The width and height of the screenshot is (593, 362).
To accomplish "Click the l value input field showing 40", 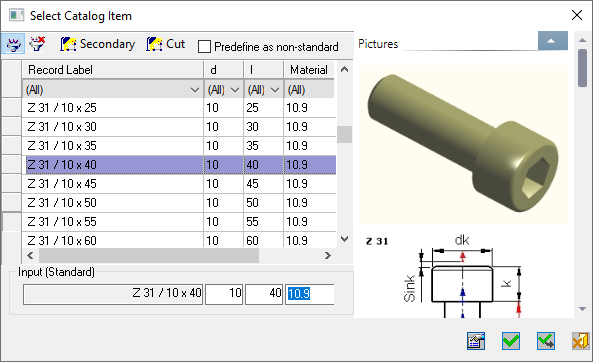I will point(264,294).
